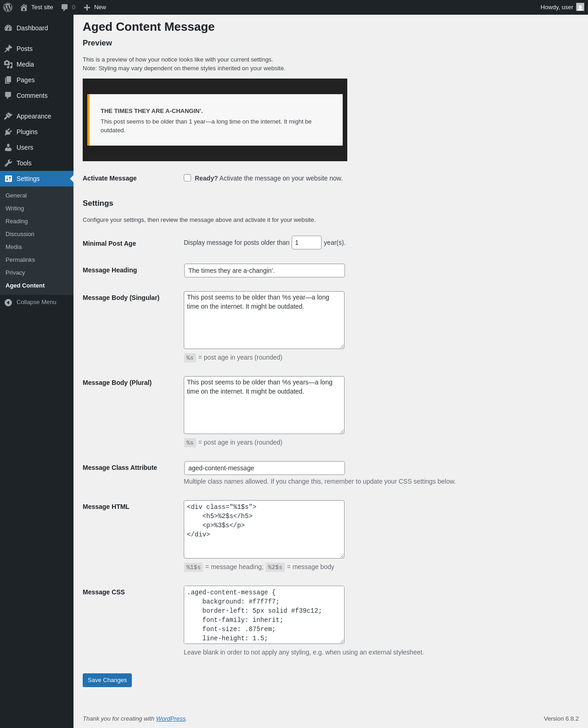Screen dimensions: 588x728
Task: Go to Privacy settings submenu
Action: pos(37,273)
